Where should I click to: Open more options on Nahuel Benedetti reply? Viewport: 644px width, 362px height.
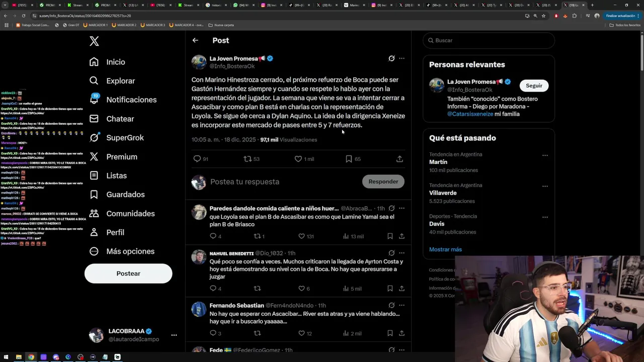click(401, 253)
